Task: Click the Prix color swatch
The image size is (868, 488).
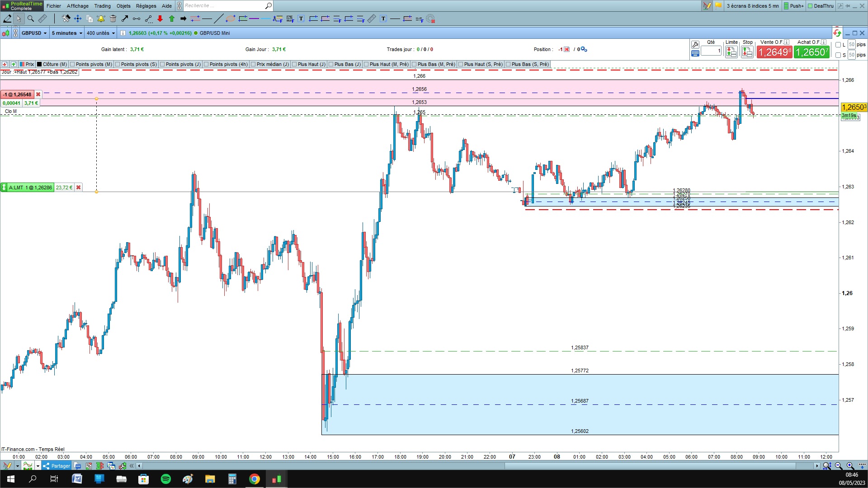Action: point(22,64)
